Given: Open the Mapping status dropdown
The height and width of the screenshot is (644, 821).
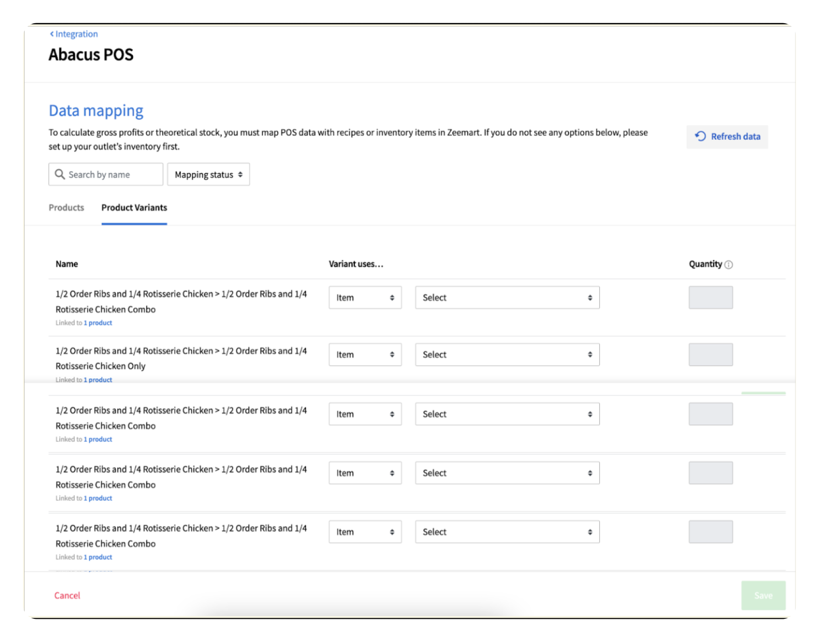Looking at the screenshot, I should (x=208, y=174).
